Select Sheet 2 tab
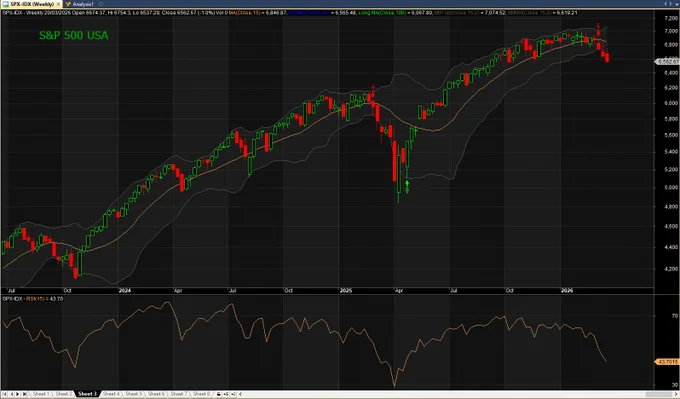The image size is (680, 399). click(x=64, y=394)
